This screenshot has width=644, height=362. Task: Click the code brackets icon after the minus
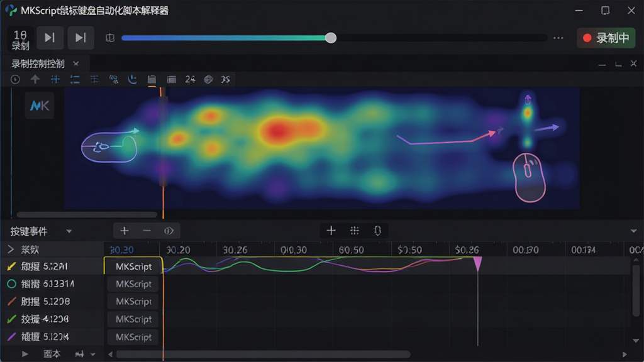169,231
